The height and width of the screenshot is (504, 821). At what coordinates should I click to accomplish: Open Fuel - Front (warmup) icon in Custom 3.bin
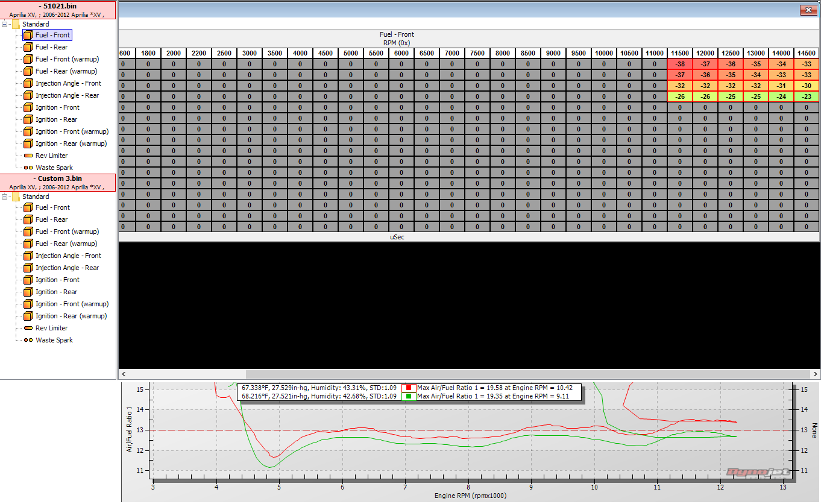(x=28, y=232)
